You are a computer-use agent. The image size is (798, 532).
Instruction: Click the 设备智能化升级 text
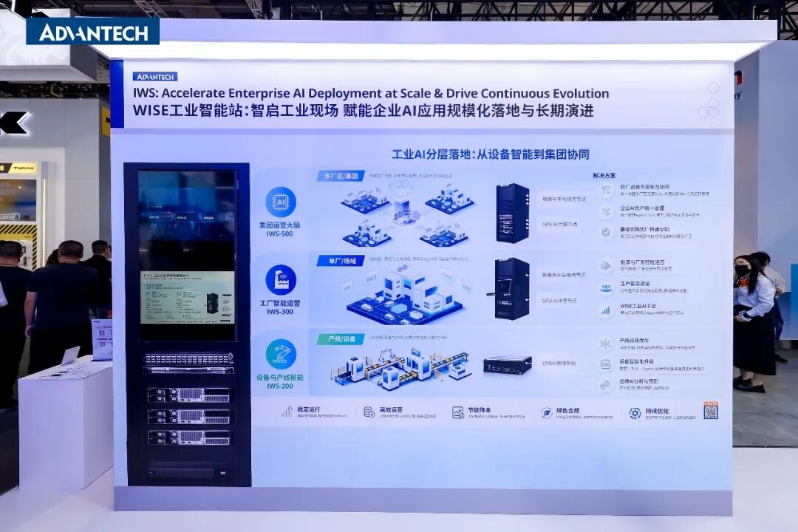(637, 361)
